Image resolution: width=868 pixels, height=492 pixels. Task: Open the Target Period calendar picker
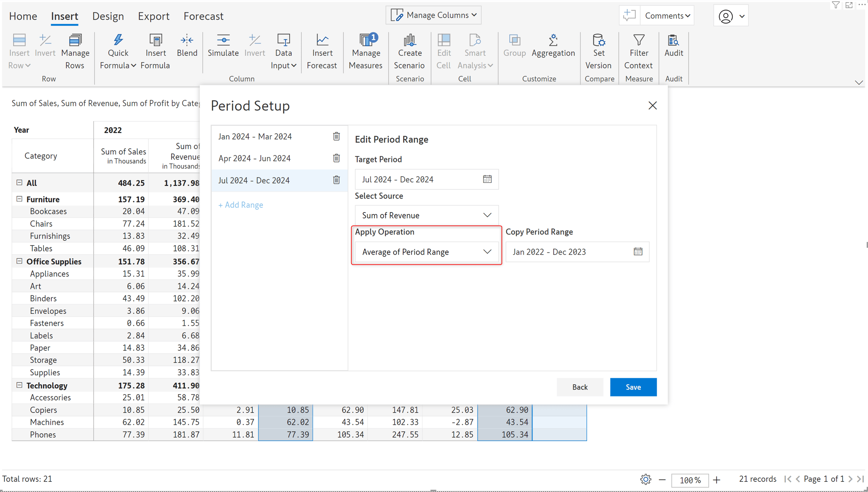pos(487,179)
